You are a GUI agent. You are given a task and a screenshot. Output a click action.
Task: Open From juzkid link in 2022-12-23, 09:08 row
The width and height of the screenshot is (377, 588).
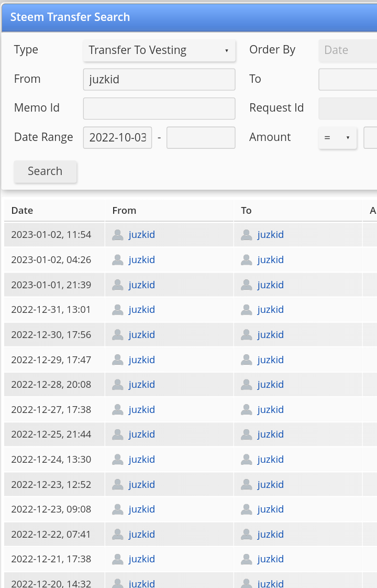tap(142, 509)
